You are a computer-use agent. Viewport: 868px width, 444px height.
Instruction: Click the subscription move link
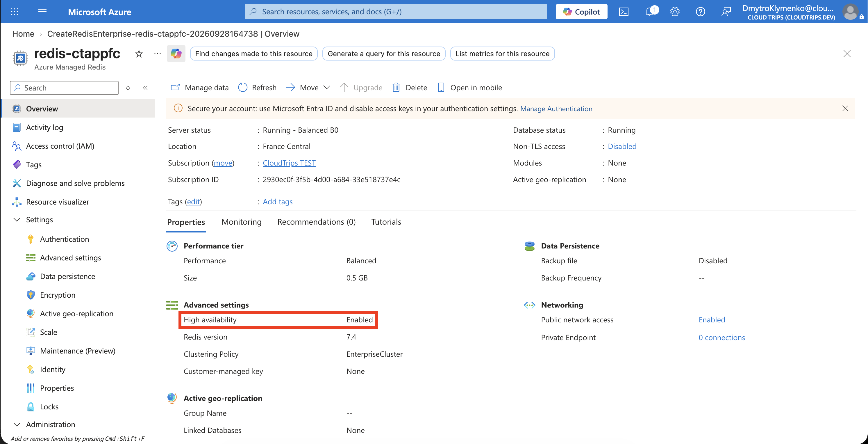[223, 163]
